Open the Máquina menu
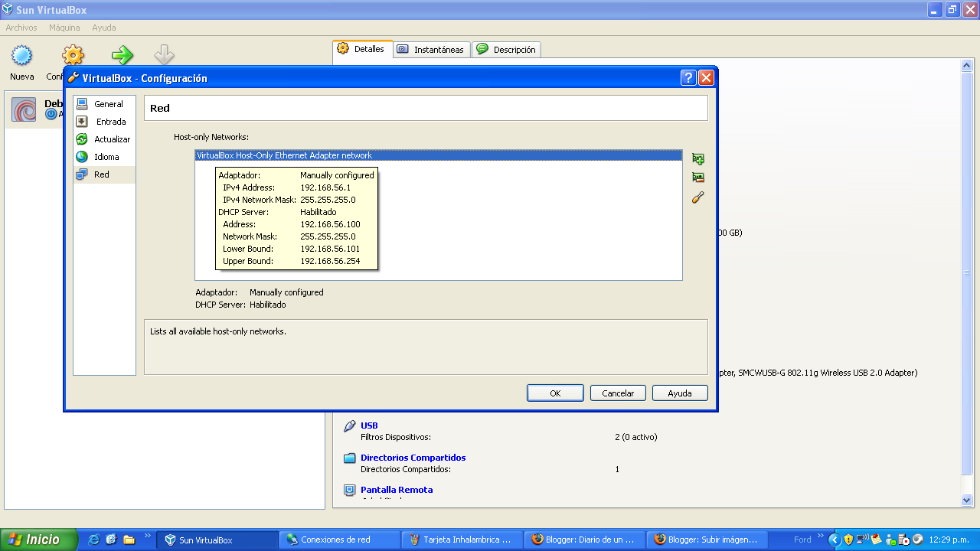Viewport: 980px width, 551px height. tap(64, 28)
